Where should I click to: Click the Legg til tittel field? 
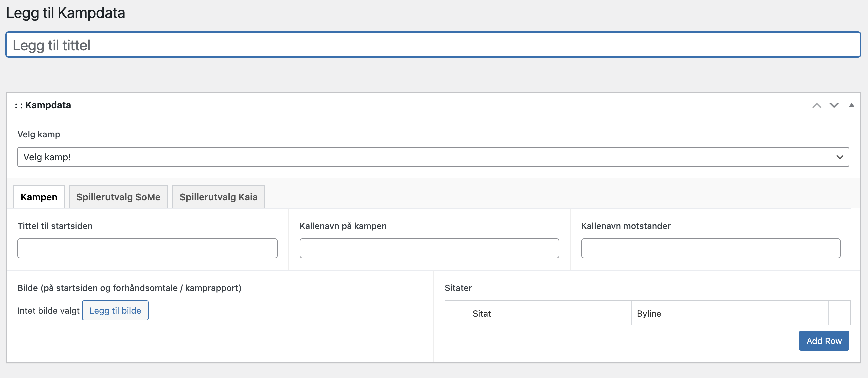click(433, 45)
